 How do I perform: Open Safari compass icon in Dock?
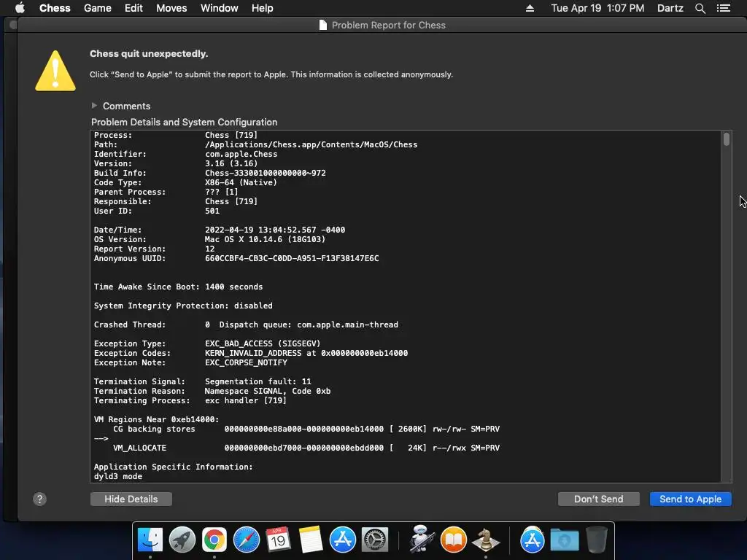point(247,540)
